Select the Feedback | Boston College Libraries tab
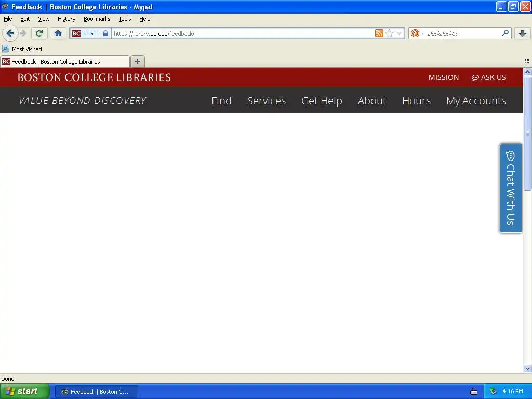 click(x=65, y=62)
